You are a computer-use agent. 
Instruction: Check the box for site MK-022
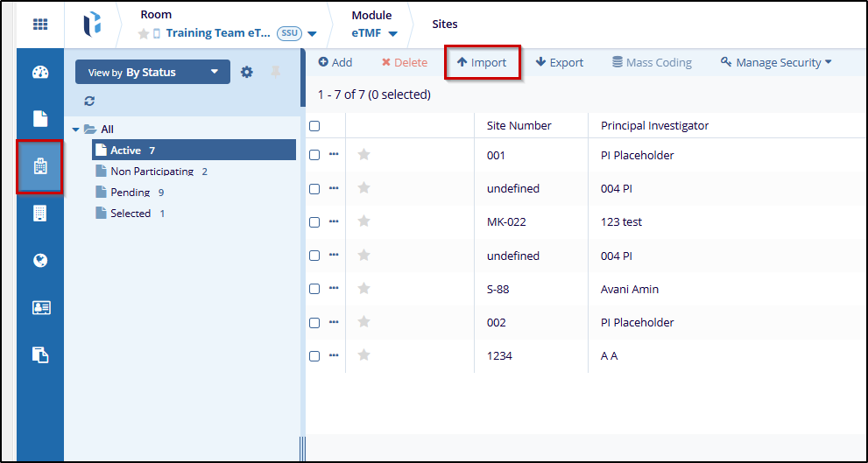[x=314, y=222]
